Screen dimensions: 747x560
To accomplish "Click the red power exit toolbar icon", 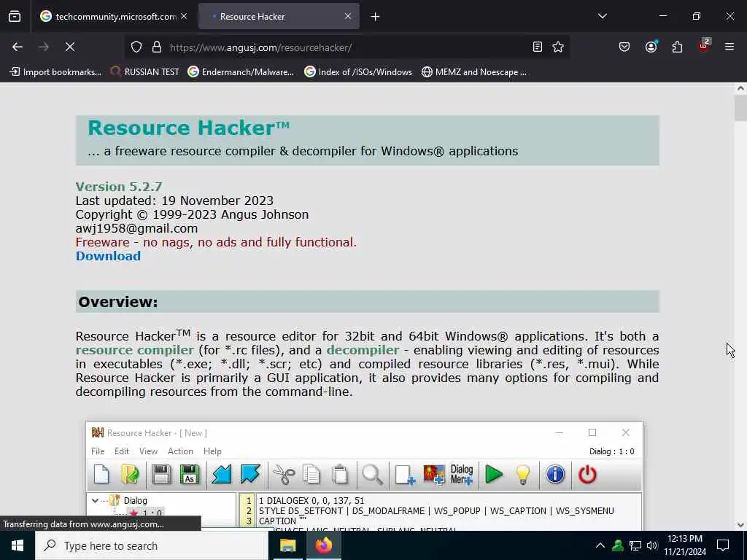I will coord(587,475).
